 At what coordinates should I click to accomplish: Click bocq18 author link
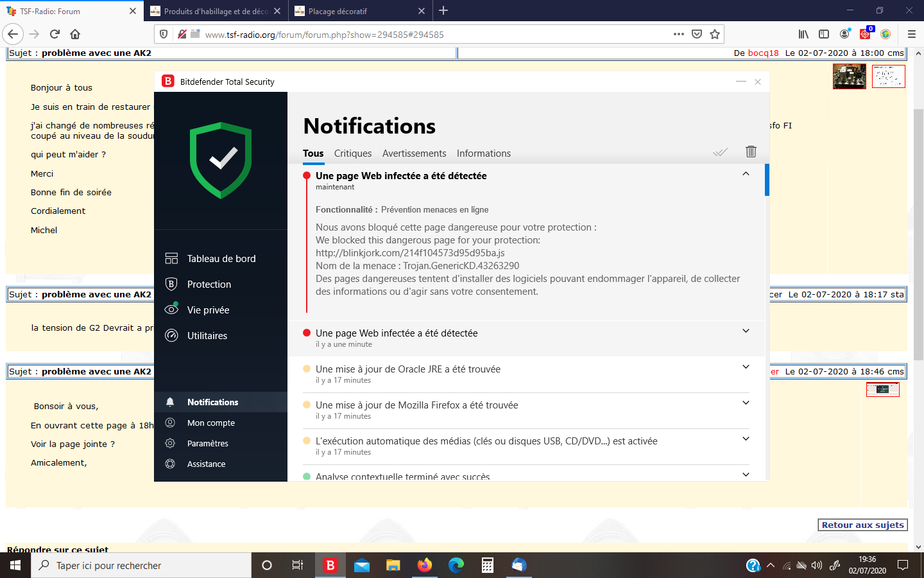point(763,53)
